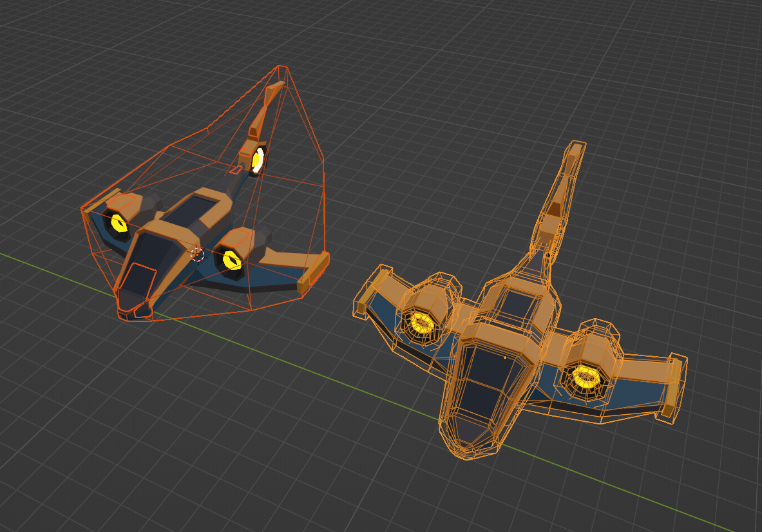Select the left ship's right yellow engine

click(x=231, y=260)
